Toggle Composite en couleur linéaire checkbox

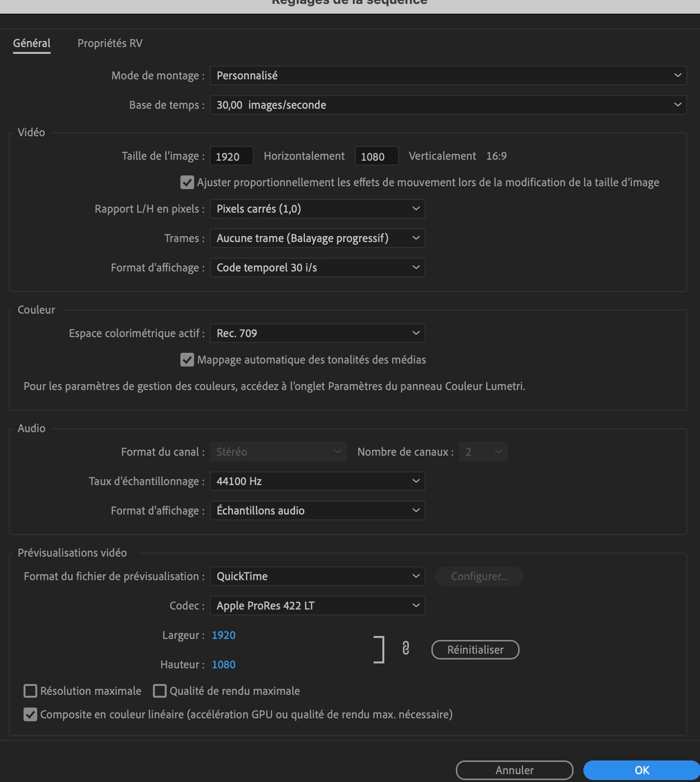(30, 714)
